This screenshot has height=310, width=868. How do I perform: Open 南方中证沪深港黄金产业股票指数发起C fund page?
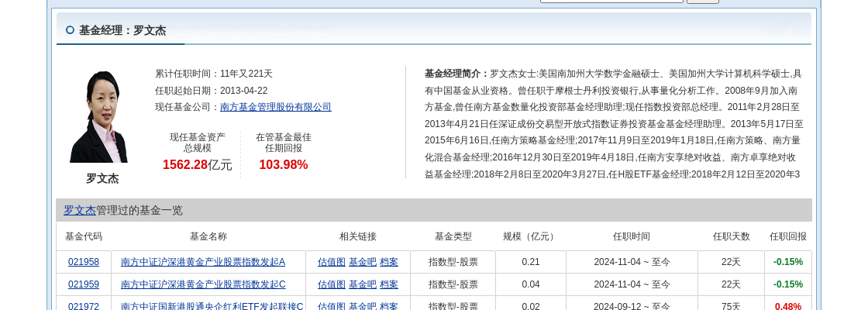coord(203,284)
